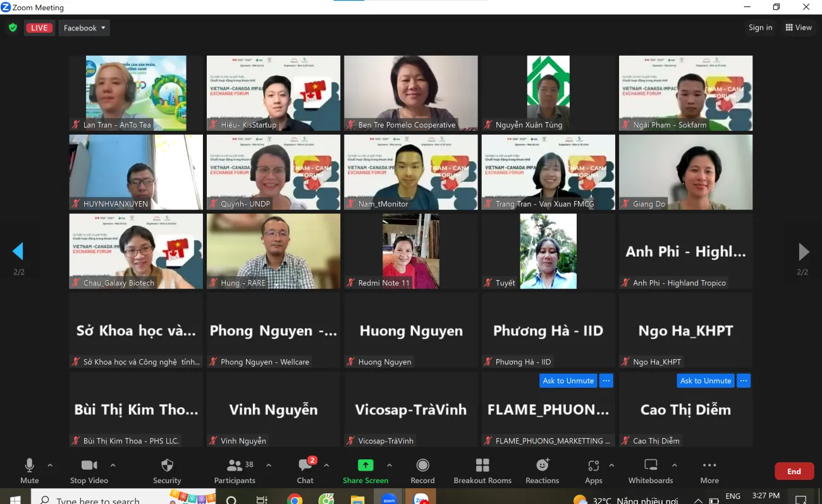Open the Apps menu

[593, 471]
